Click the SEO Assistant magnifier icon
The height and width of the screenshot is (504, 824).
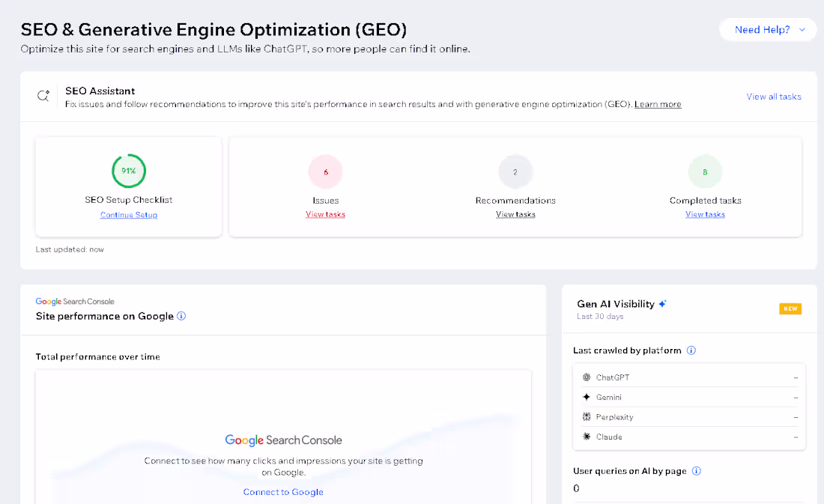pyautogui.click(x=43, y=96)
